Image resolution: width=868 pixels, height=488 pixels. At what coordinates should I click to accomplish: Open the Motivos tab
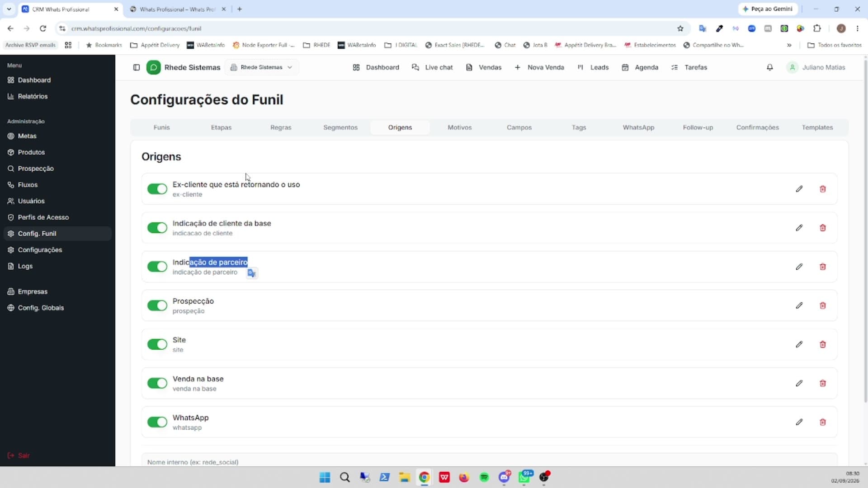tap(460, 127)
